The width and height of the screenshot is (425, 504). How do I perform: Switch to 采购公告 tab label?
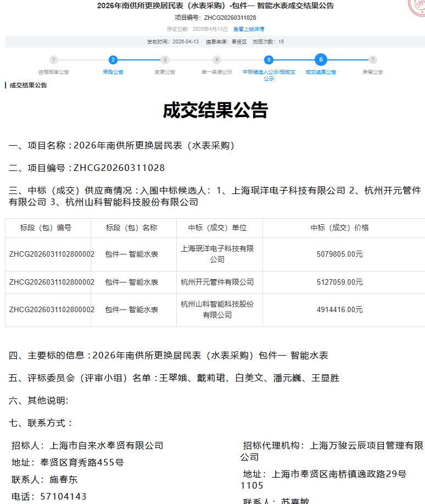[113, 72]
